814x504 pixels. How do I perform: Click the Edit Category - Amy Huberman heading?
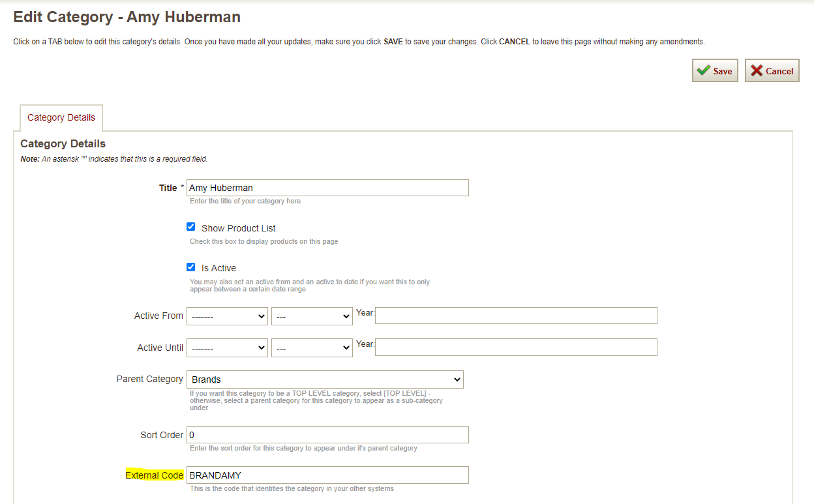tap(127, 17)
